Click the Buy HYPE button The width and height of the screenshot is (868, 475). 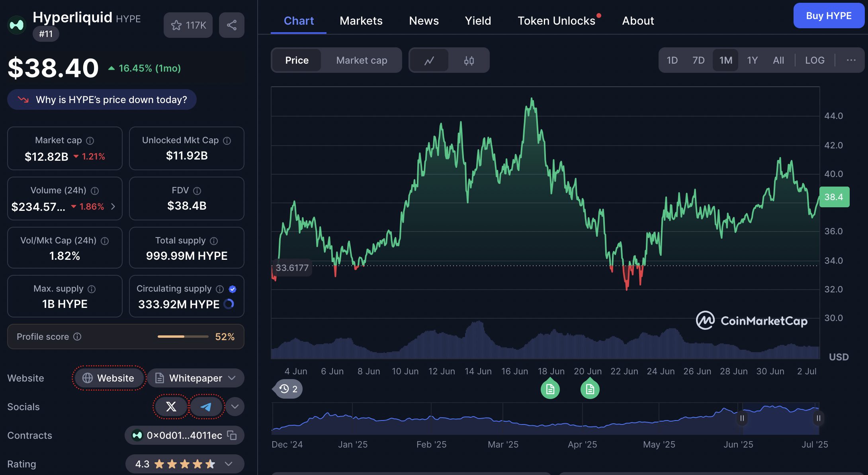click(x=829, y=16)
